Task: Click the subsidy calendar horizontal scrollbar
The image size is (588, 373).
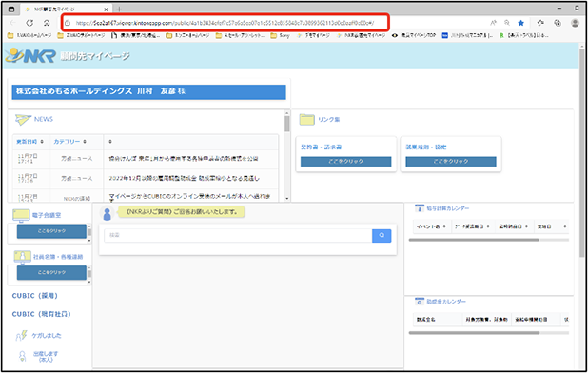Action: tap(474, 333)
